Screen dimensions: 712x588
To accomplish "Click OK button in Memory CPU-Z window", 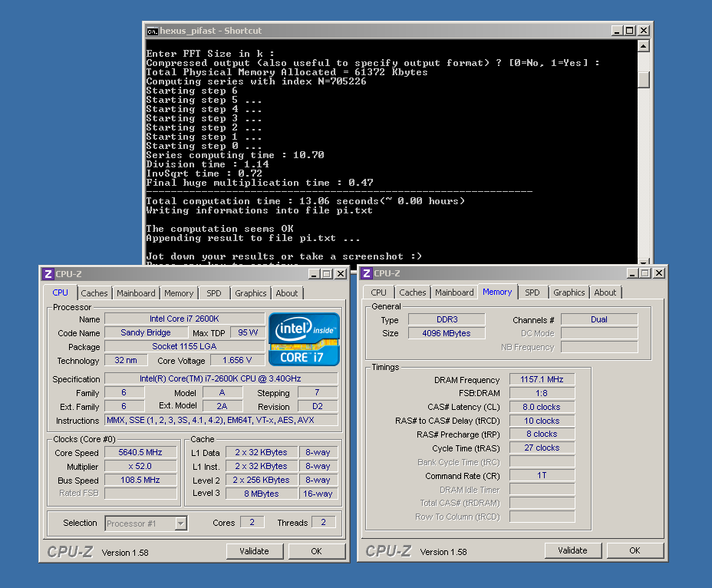I will click(635, 550).
